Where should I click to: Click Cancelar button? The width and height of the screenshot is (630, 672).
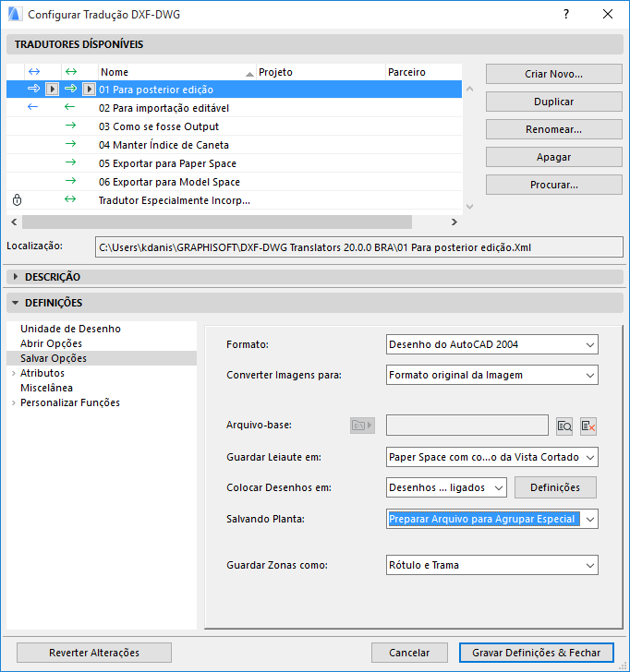coord(409,653)
